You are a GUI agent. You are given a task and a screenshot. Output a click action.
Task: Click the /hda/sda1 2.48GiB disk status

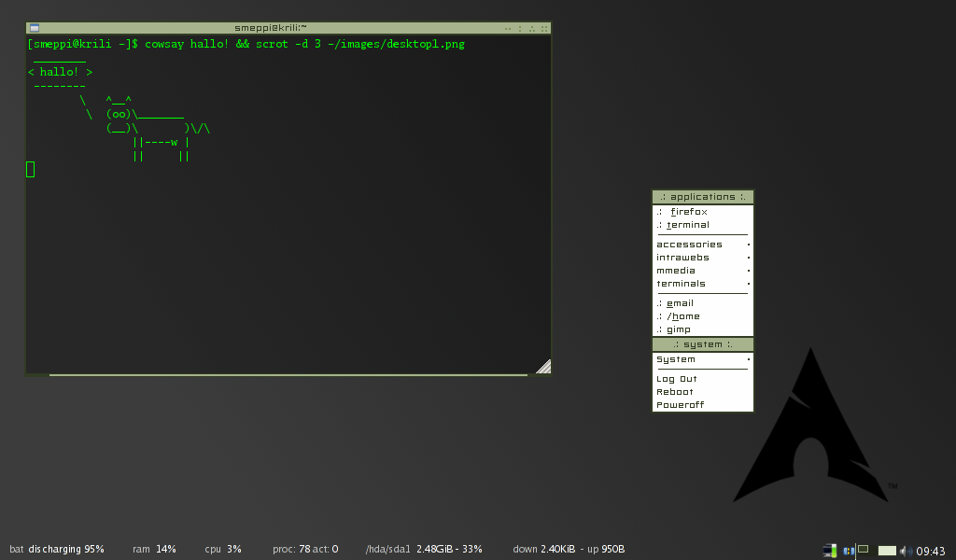(424, 549)
